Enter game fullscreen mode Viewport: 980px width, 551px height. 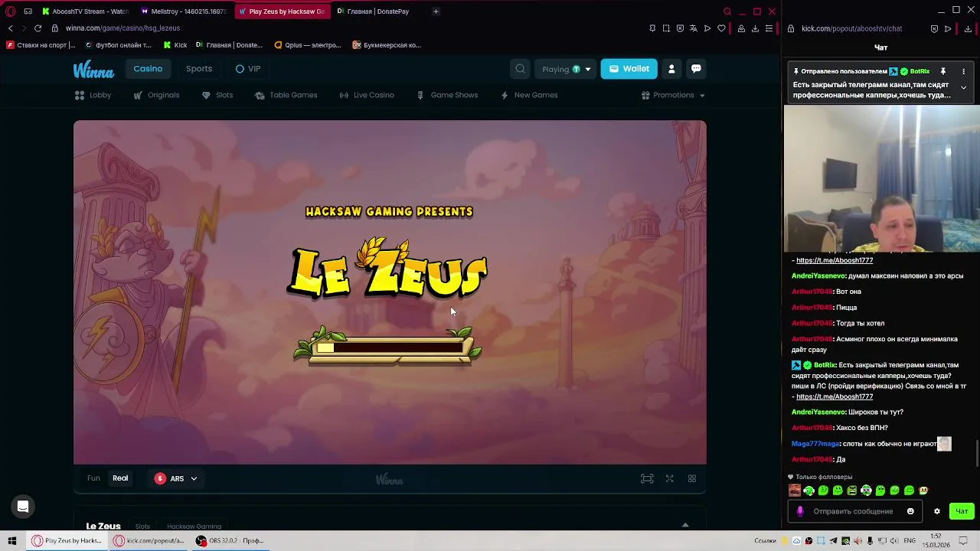[x=670, y=478]
